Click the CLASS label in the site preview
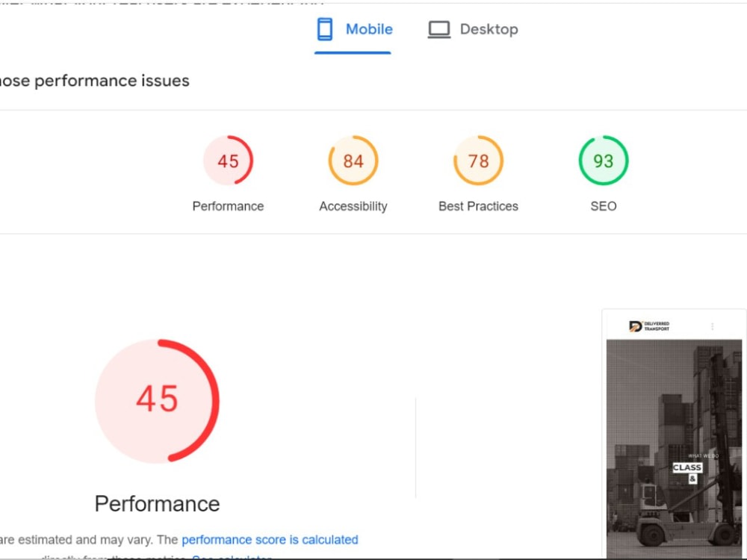 687,467
